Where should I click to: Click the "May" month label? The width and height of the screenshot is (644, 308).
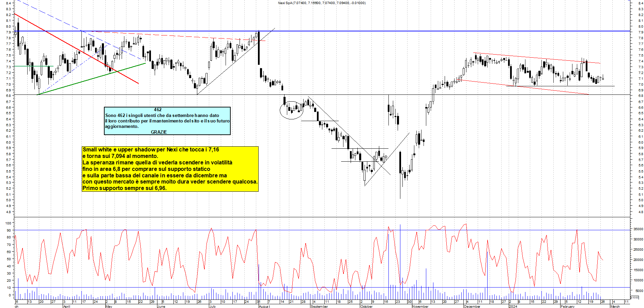tap(109, 306)
